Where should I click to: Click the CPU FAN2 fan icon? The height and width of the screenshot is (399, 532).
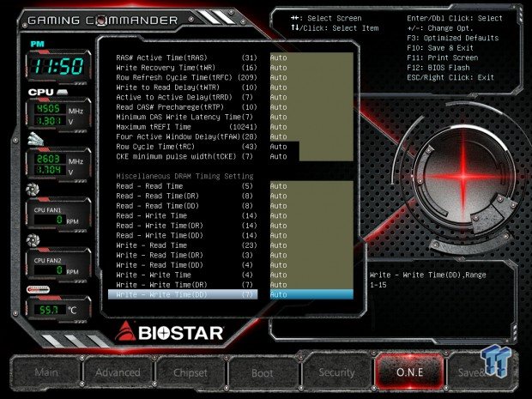point(33,240)
